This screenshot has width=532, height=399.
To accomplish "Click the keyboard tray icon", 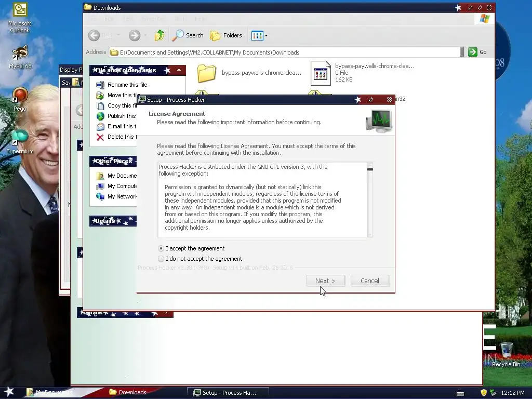I will [460, 393].
